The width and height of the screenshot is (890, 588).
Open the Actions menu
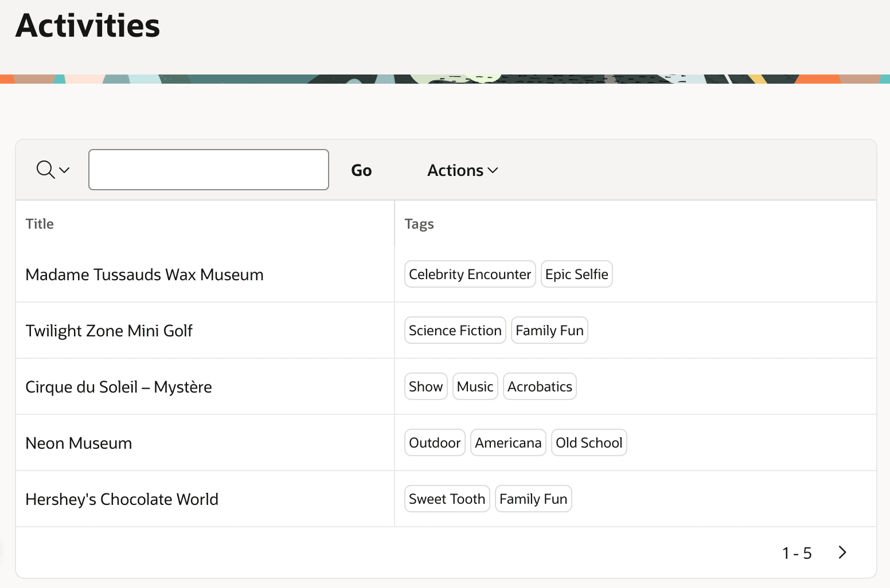click(462, 170)
